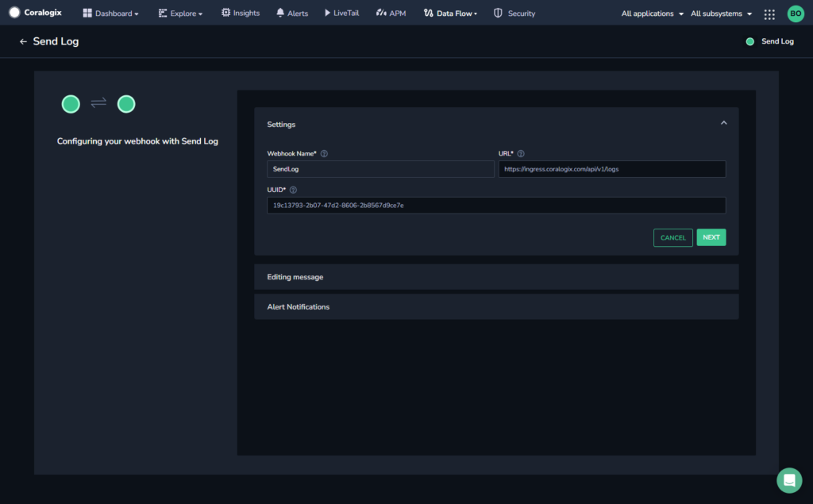Expand the Editing message section
813x504 pixels.
click(496, 277)
